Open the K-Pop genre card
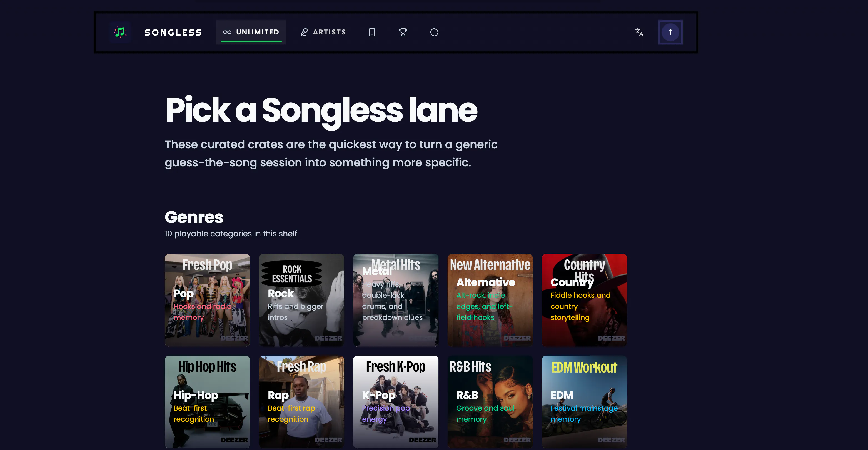Image resolution: width=868 pixels, height=450 pixels. tap(396, 402)
